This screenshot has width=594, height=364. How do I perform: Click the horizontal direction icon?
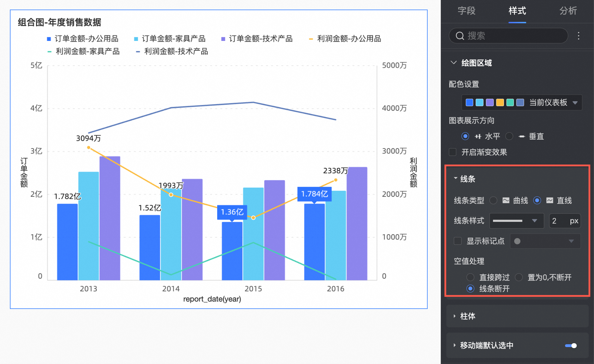coord(478,136)
